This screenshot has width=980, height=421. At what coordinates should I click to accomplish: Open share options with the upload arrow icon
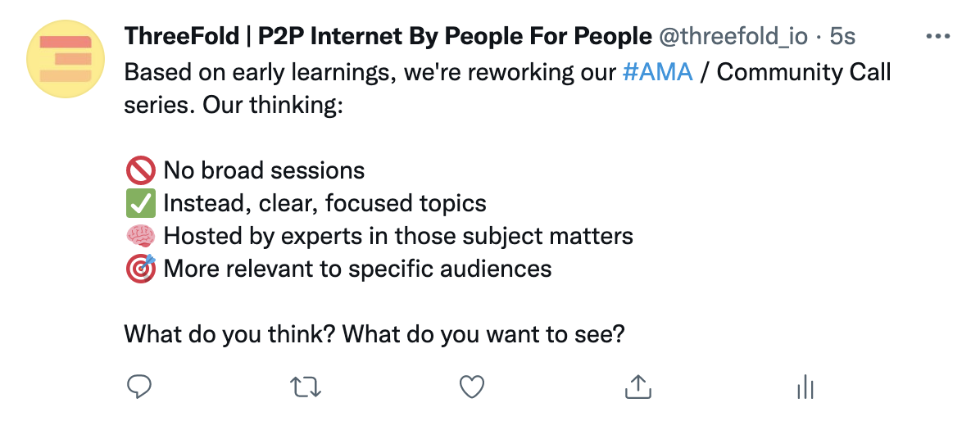pyautogui.click(x=638, y=387)
